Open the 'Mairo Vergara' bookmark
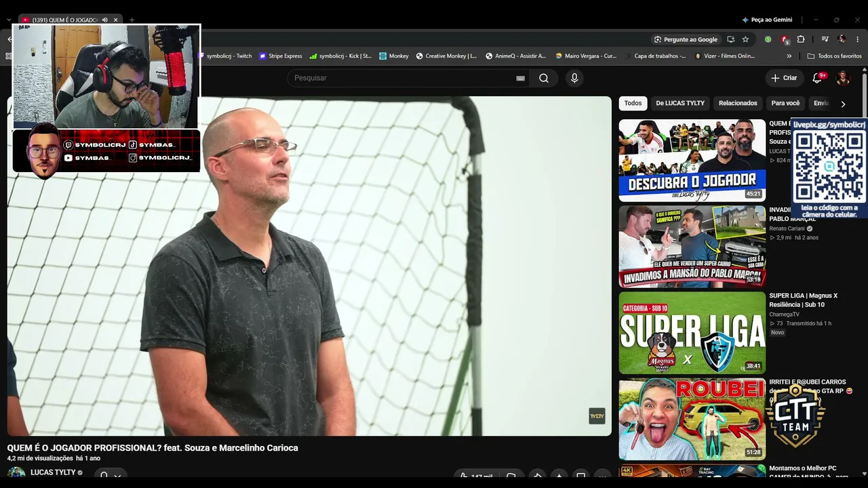Screen dimensions: 868x488 tap(586, 56)
